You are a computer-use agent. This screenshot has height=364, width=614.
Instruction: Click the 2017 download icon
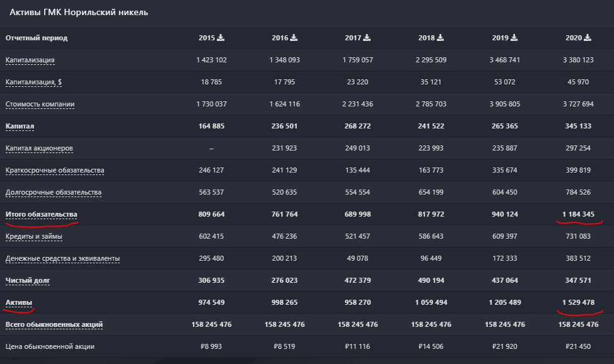[x=367, y=38]
